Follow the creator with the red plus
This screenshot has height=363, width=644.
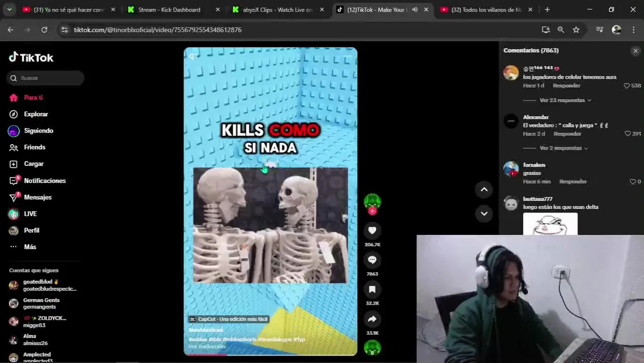tap(372, 211)
